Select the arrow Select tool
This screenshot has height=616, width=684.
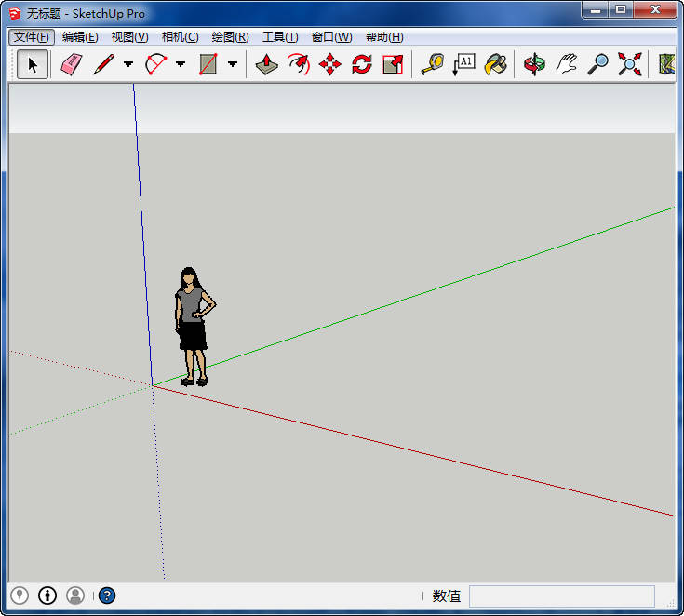(33, 64)
